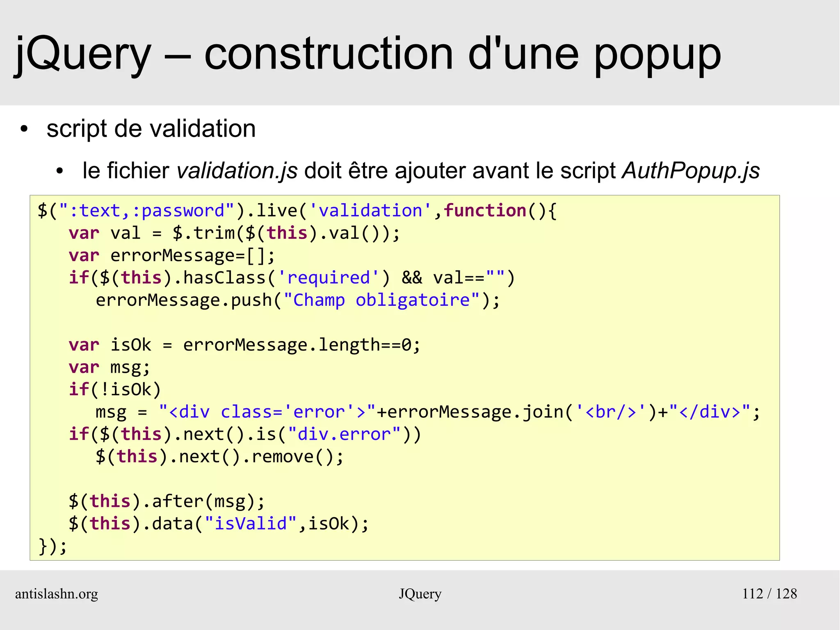Click the line '$(this).next().remove();'

click(219, 457)
